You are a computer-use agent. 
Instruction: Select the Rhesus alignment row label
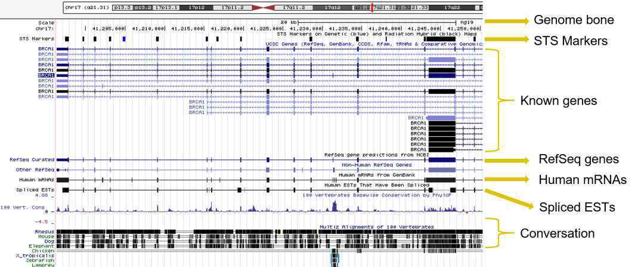[44, 231]
